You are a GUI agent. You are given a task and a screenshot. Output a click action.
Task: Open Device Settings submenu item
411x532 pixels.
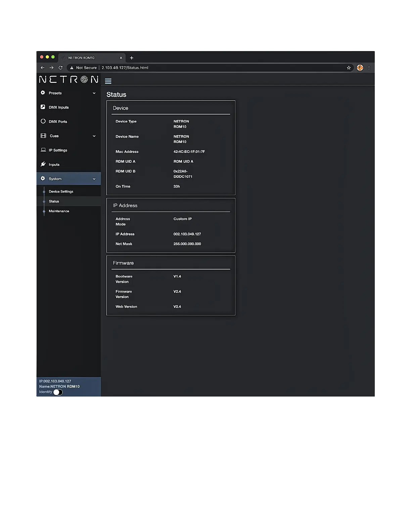pos(61,191)
